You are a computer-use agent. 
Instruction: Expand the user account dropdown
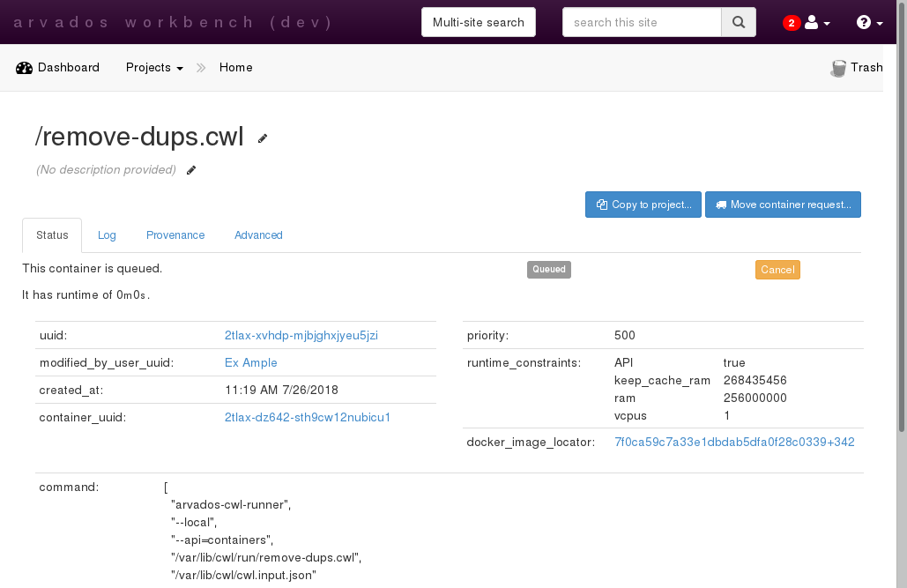point(817,23)
